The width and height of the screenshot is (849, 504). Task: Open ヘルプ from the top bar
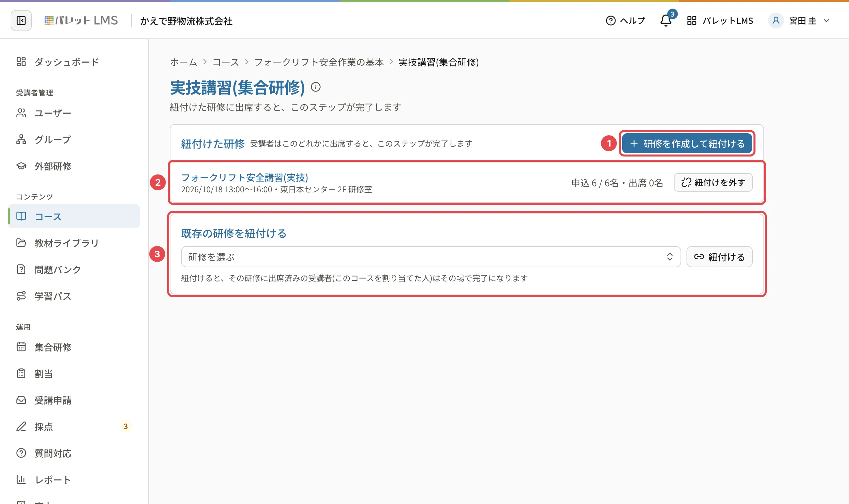625,21
